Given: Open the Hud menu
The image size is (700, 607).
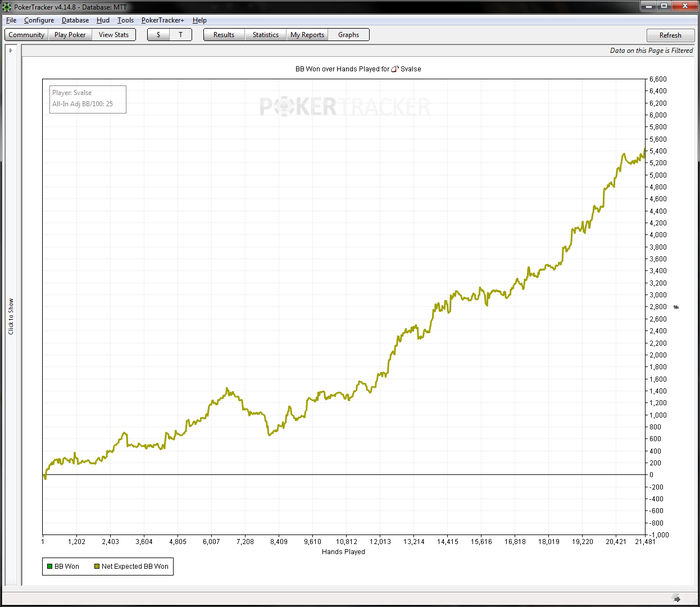Looking at the screenshot, I should 103,20.
